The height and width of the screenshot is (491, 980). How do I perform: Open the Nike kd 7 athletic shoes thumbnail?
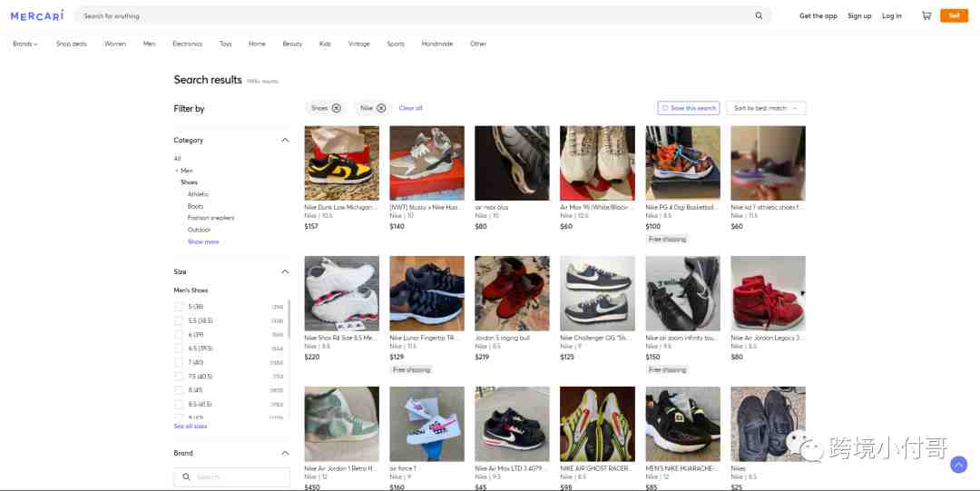pyautogui.click(x=769, y=162)
